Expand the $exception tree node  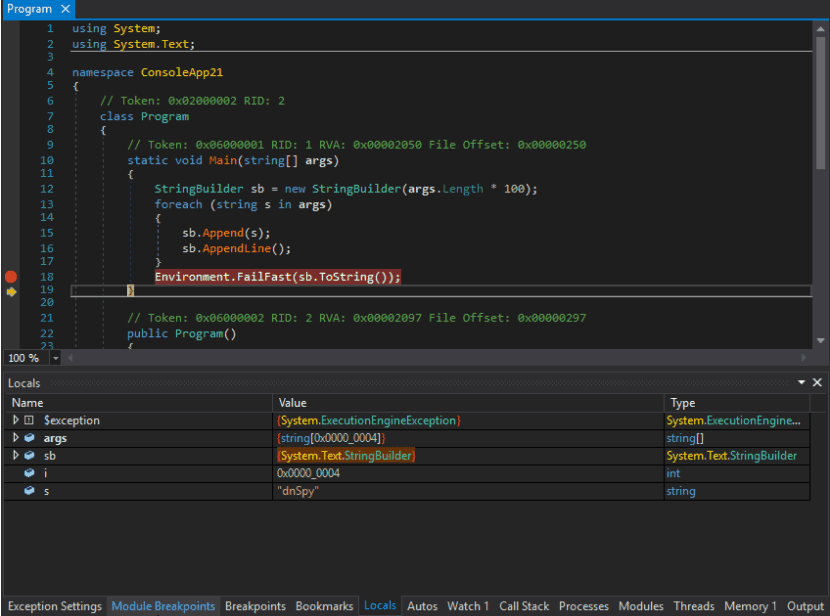tap(15, 420)
